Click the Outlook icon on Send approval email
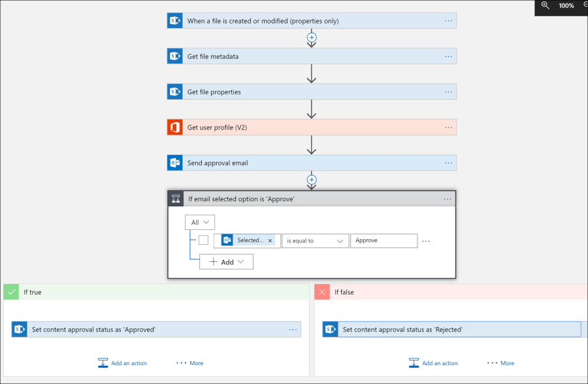 174,162
